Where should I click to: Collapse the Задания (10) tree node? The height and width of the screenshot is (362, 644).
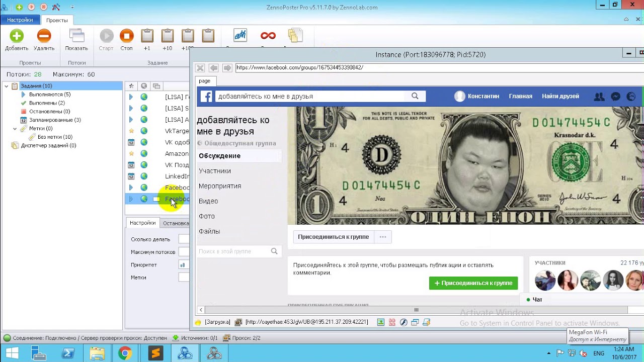click(x=6, y=86)
